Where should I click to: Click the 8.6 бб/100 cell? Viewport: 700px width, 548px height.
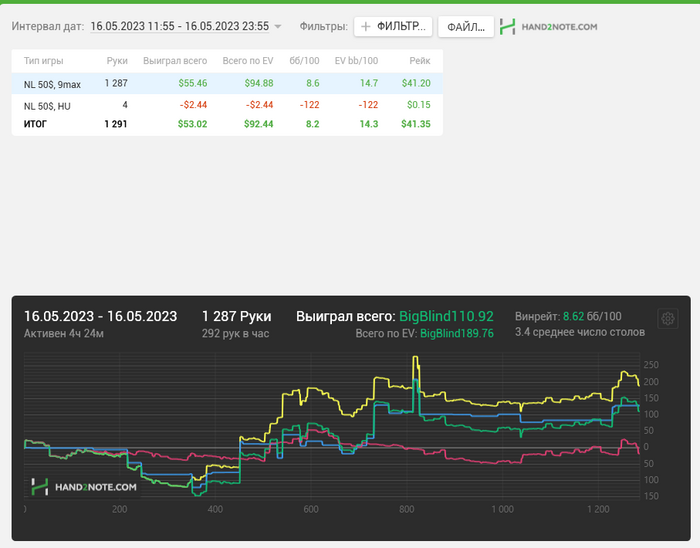coord(312,83)
